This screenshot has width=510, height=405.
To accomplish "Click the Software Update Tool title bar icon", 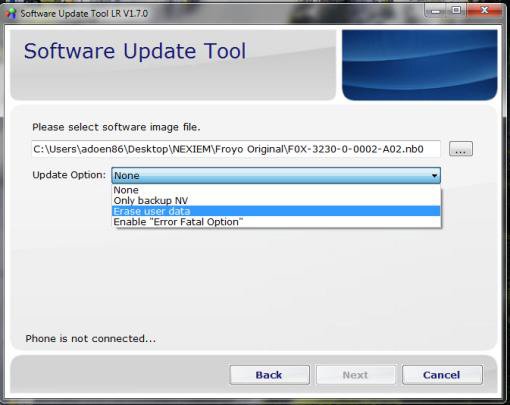I will point(11,13).
